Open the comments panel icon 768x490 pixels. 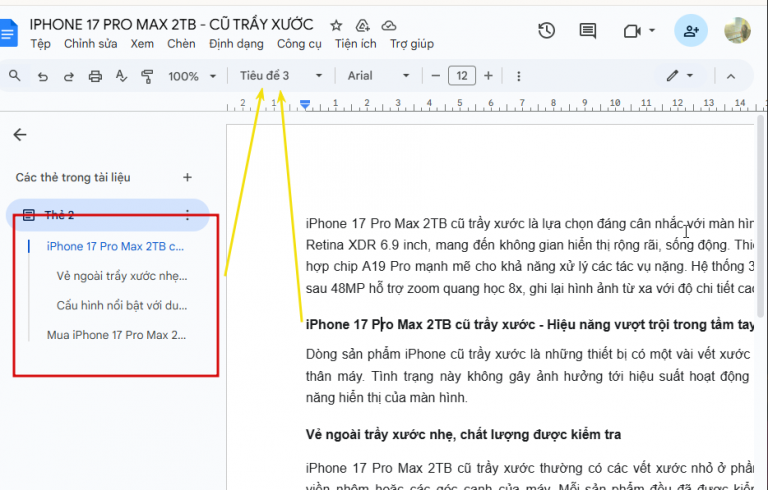point(587,31)
